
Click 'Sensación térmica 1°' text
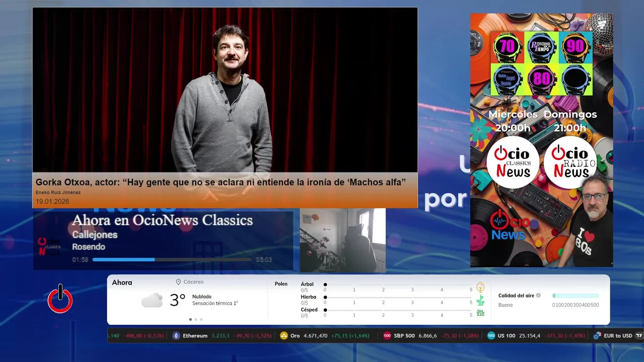point(215,304)
